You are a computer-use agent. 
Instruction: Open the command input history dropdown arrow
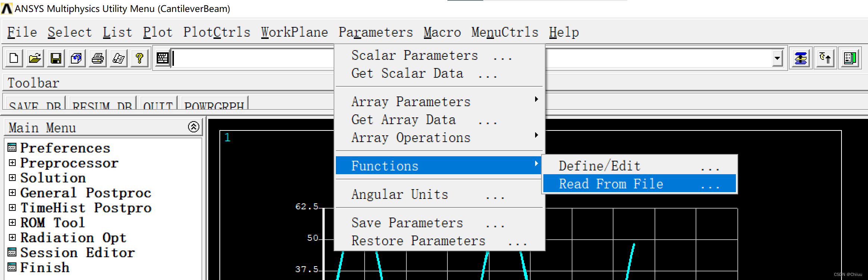tap(777, 58)
